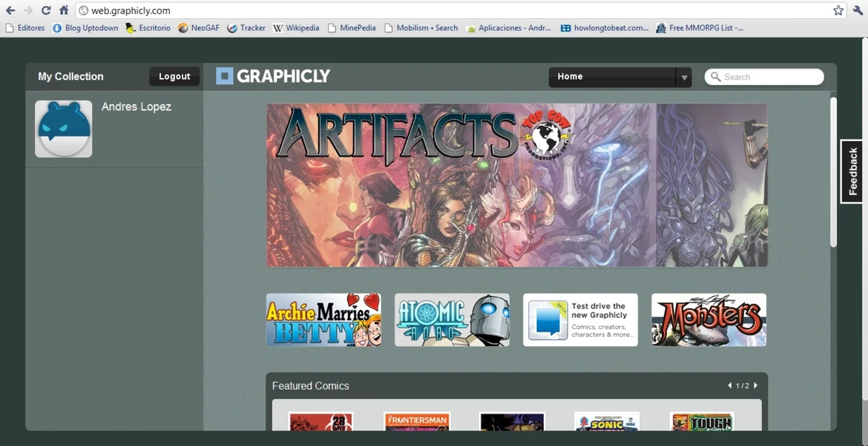This screenshot has width=868, height=446.
Task: Open the Sonic comic cover
Action: click(x=607, y=421)
